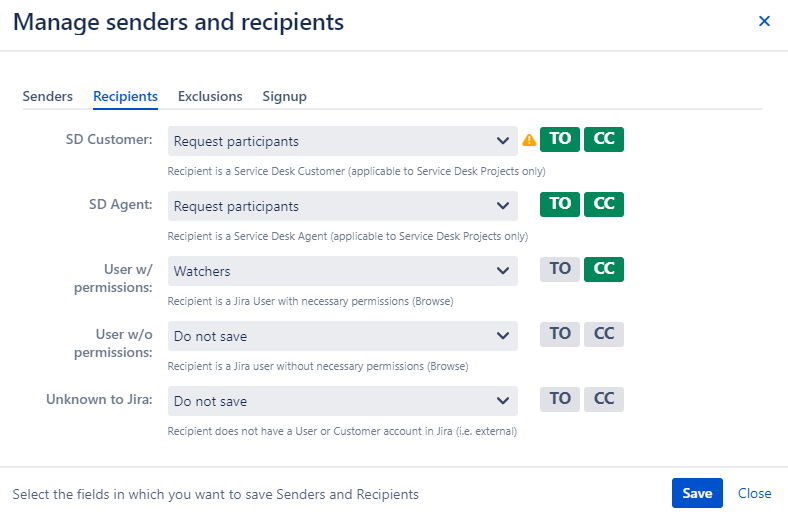Click the blue Save button
Image resolution: width=788 pixels, height=515 pixels.
(697, 493)
